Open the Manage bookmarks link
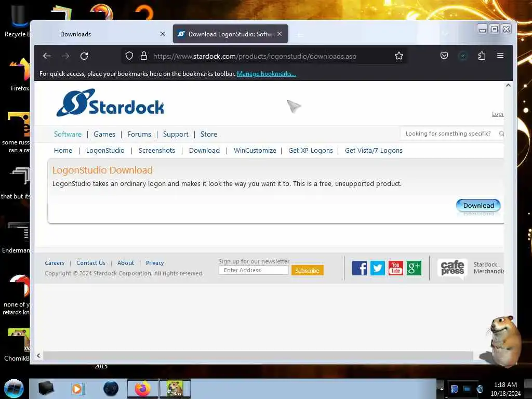532x399 pixels. 267,74
